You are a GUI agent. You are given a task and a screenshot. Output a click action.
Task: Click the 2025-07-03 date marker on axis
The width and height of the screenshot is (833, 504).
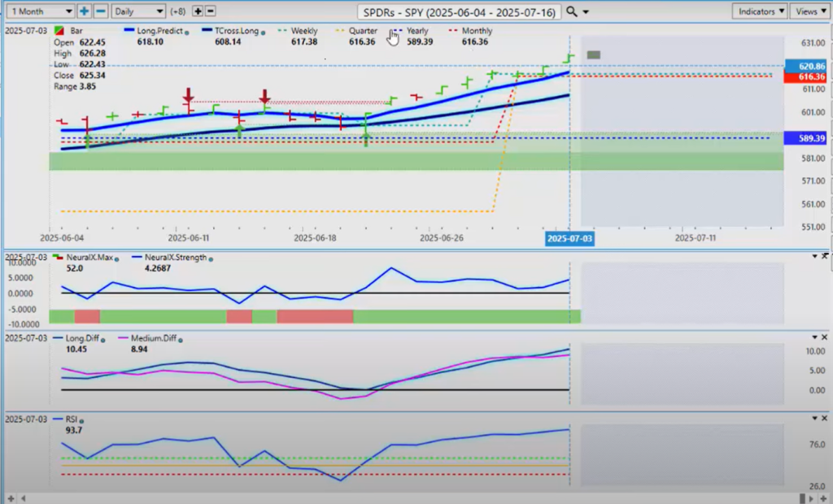[x=569, y=239]
